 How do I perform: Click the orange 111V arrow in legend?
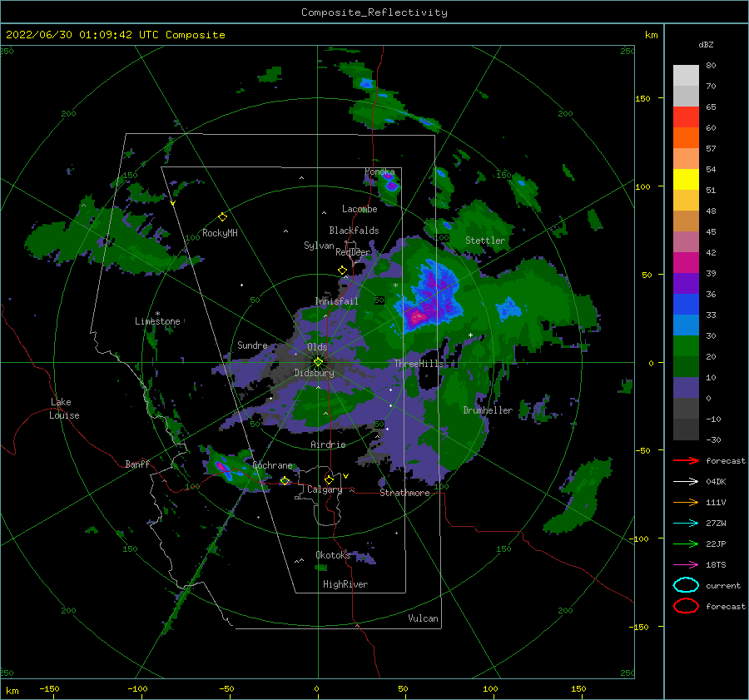(x=686, y=502)
